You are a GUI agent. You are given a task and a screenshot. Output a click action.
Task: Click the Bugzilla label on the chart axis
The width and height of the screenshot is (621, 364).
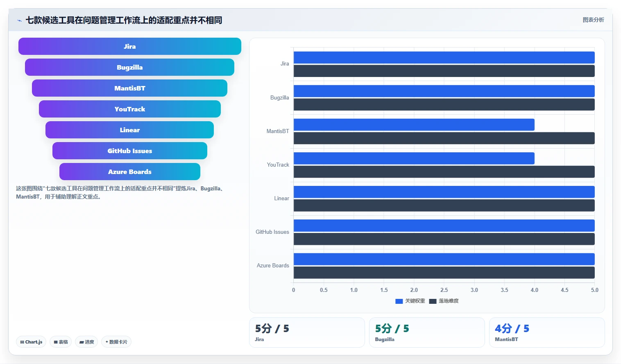(x=280, y=97)
